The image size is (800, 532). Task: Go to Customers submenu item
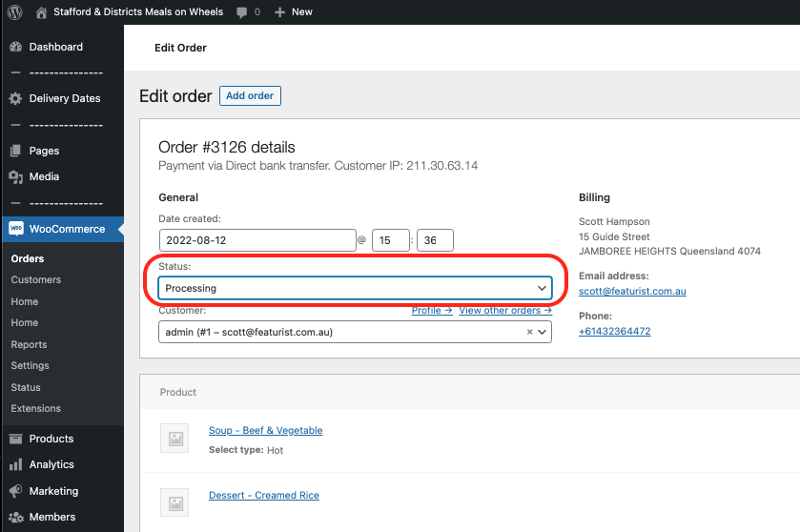(x=35, y=280)
